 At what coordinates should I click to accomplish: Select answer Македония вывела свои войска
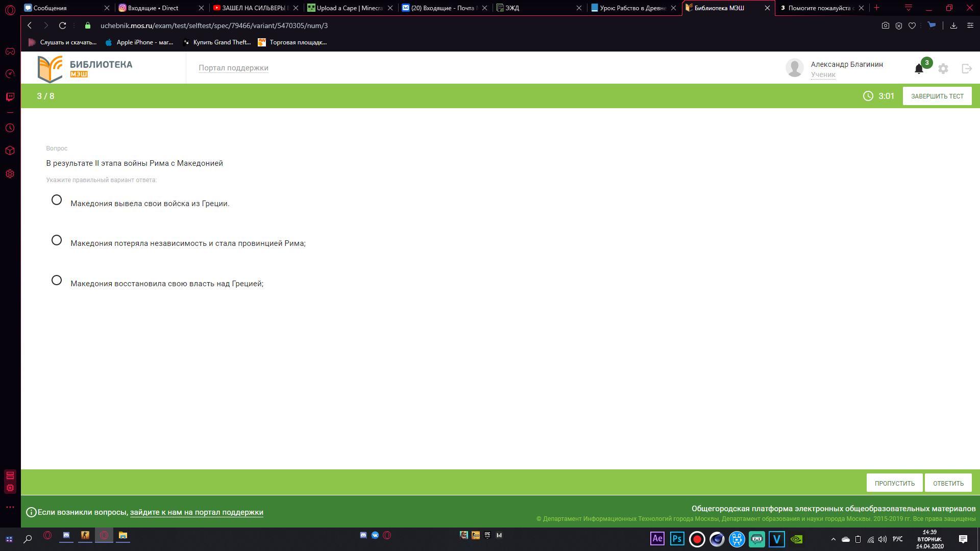point(57,200)
